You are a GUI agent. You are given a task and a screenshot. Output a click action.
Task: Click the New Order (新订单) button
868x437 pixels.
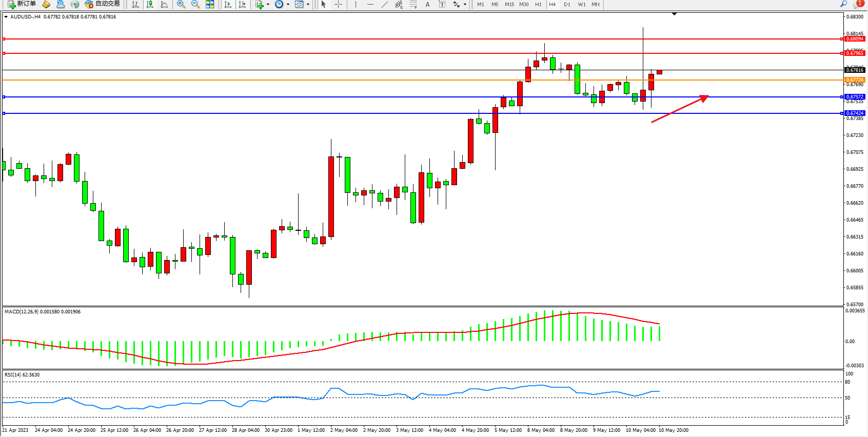(22, 4)
